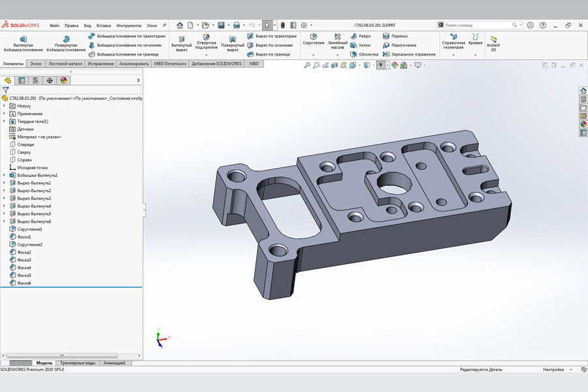
Task: Click the Save icon
Action: click(x=221, y=25)
